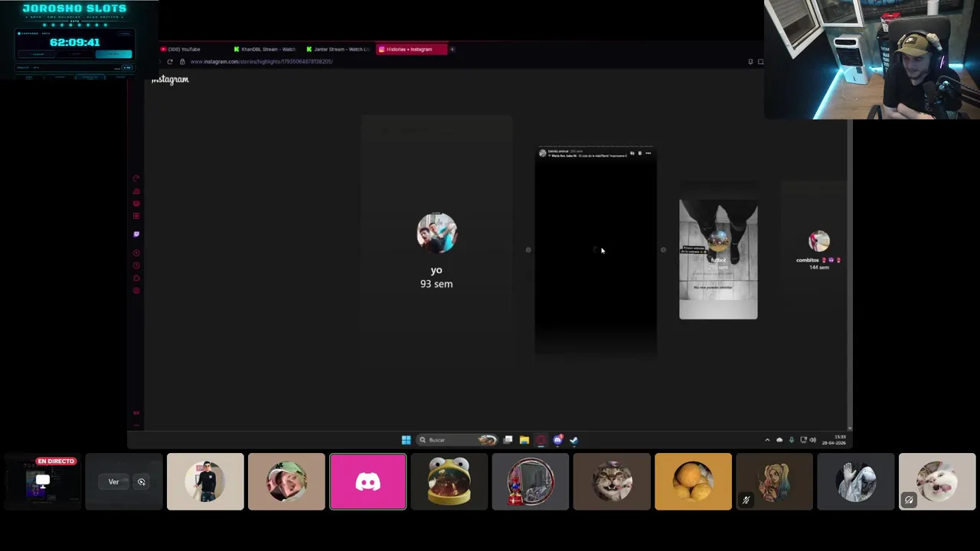Go to the previous story with left arrow
The height and width of the screenshot is (551, 980).
click(x=528, y=249)
